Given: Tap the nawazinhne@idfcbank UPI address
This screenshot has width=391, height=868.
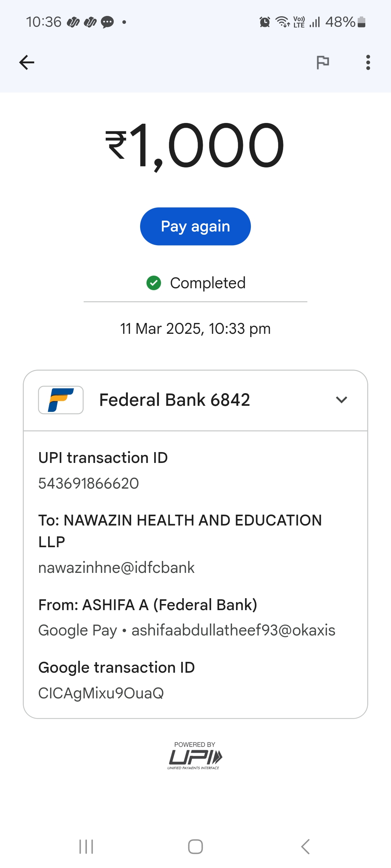Looking at the screenshot, I should tap(117, 568).
